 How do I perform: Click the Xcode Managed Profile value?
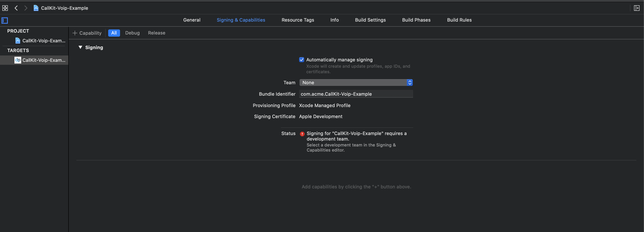click(x=325, y=106)
